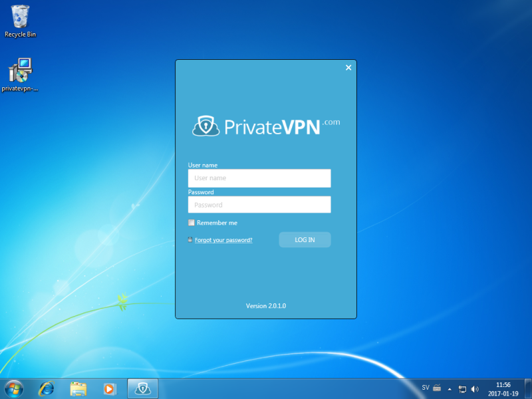Focus the User name input field

(259, 178)
